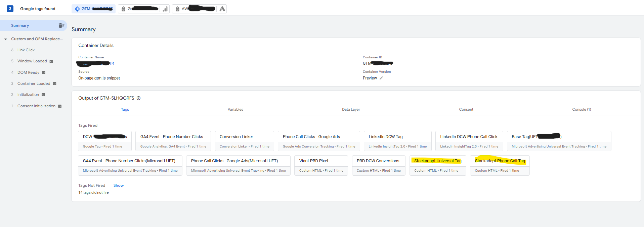
Task: Click the data layer icon beside Initialization
Action: coord(43,95)
